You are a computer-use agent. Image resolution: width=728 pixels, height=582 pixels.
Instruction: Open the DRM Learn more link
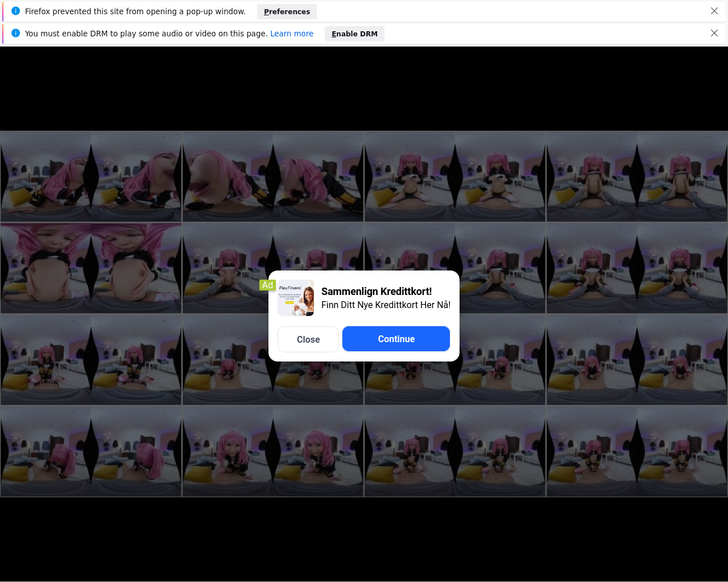pyautogui.click(x=292, y=34)
